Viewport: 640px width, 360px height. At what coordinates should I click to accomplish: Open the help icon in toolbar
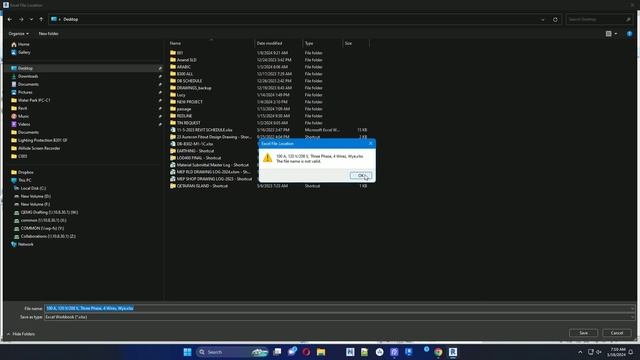tap(629, 34)
